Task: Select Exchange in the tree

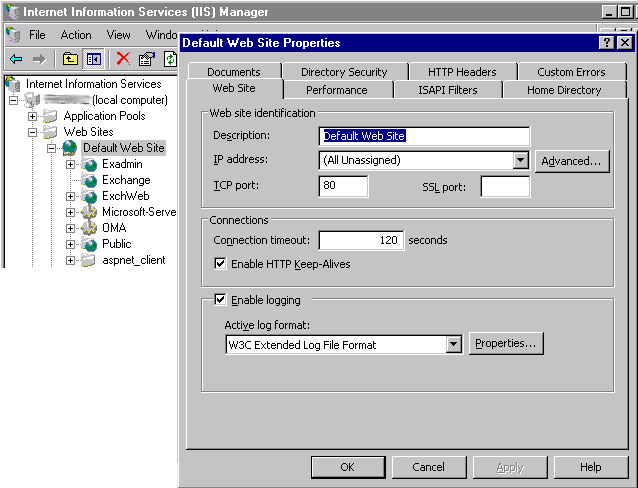Action: [126, 180]
